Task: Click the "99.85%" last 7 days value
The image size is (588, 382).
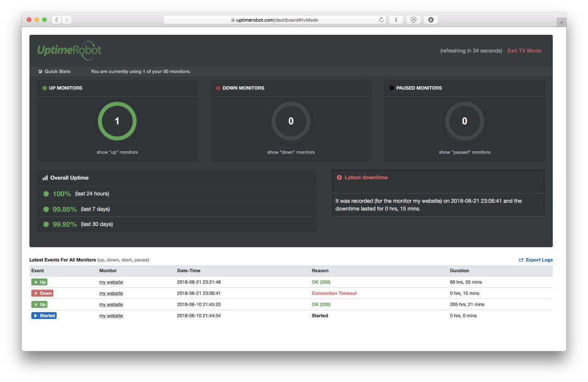Action: [x=65, y=209]
